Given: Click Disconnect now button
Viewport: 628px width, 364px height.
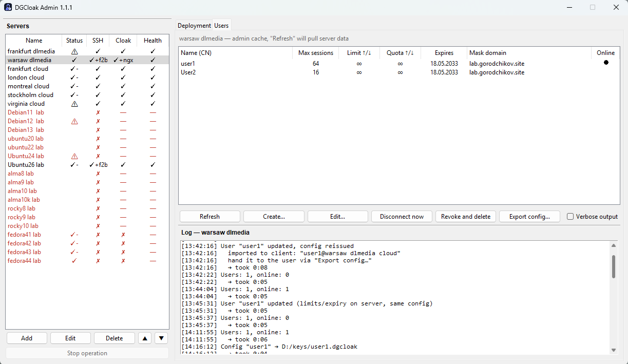Looking at the screenshot, I should pyautogui.click(x=402, y=217).
